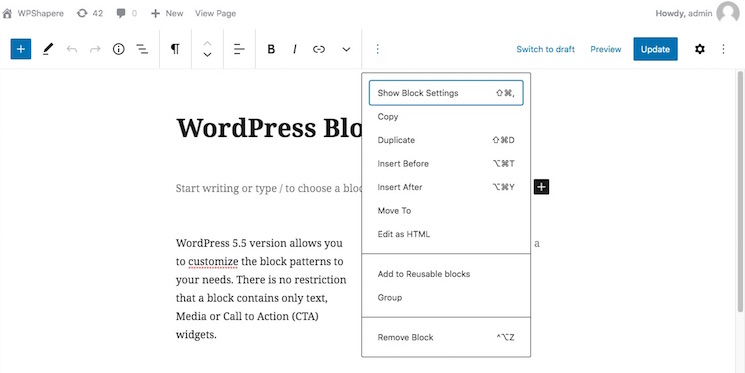Open the settings gear sidebar
745x373 pixels.
(x=700, y=49)
